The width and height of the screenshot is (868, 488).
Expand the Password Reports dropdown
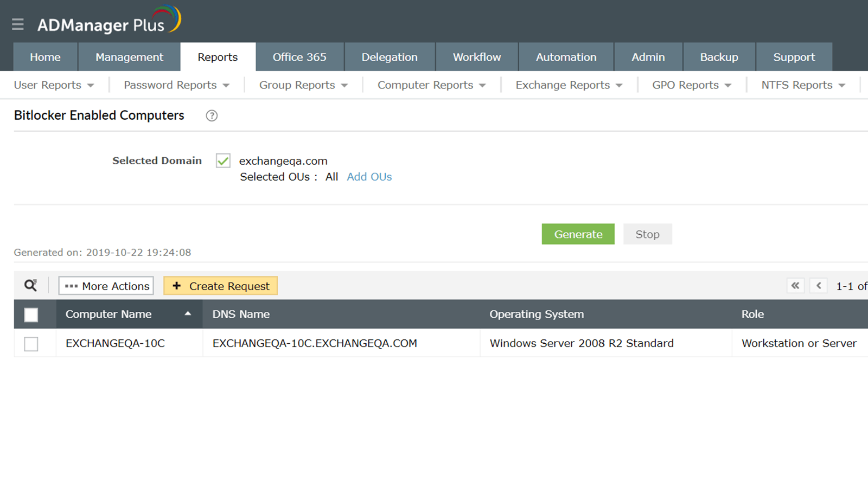pos(176,85)
